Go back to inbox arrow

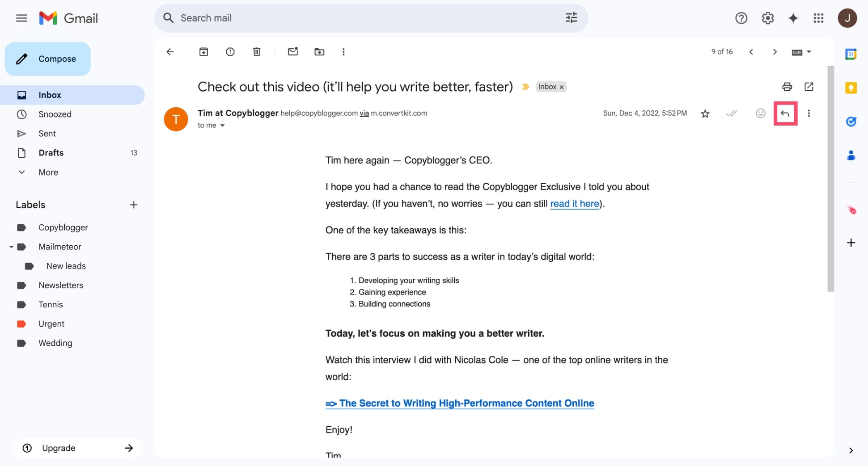[x=170, y=52]
